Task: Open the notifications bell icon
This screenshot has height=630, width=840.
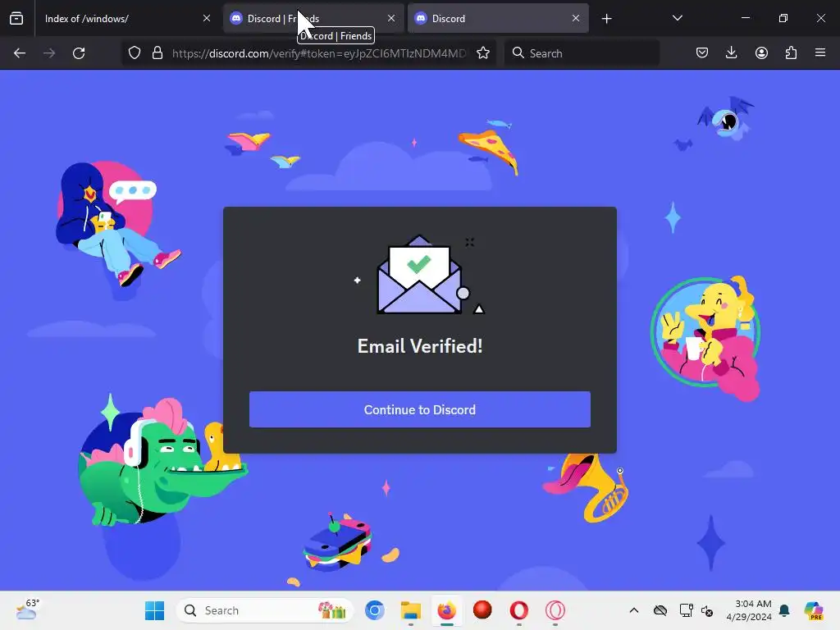Action: 784,610
